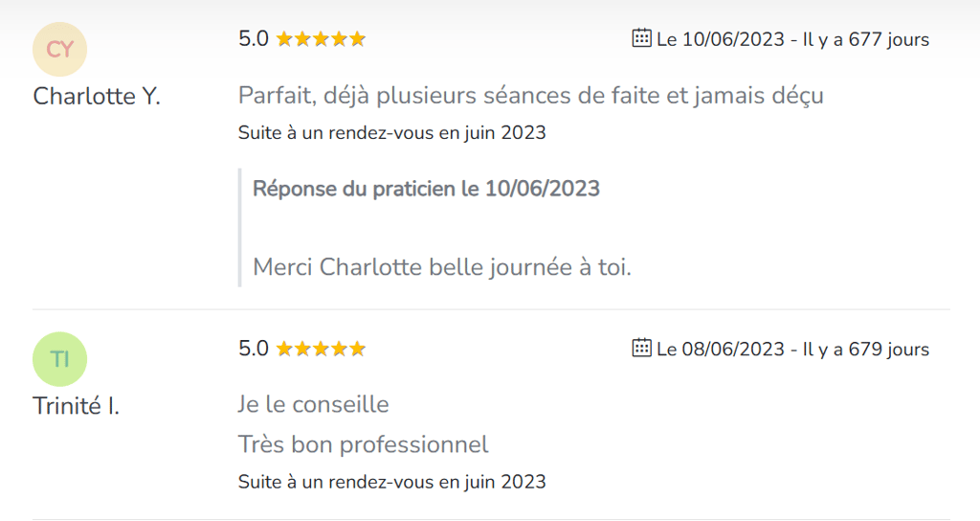This screenshot has height=521, width=980.
Task: Click the CY avatar circle
Action: [x=59, y=49]
